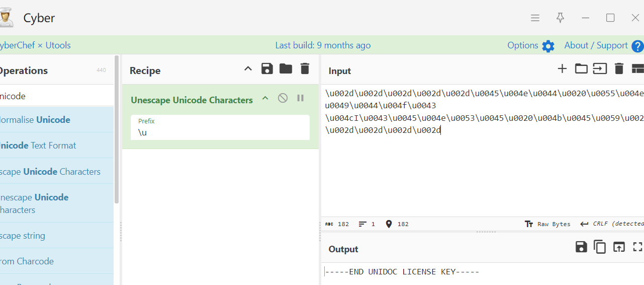The image size is (644, 285).
Task: Copy raw output to clipboard
Action: 600,247
